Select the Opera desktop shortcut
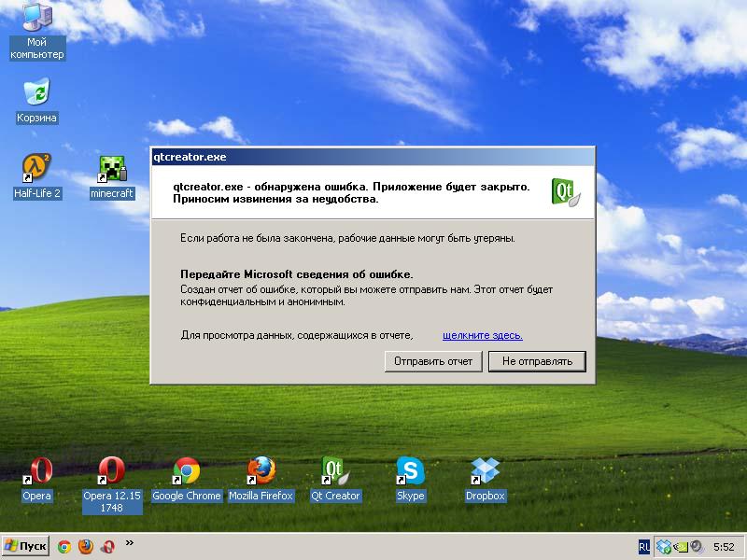The height and width of the screenshot is (560, 747). pos(37,479)
